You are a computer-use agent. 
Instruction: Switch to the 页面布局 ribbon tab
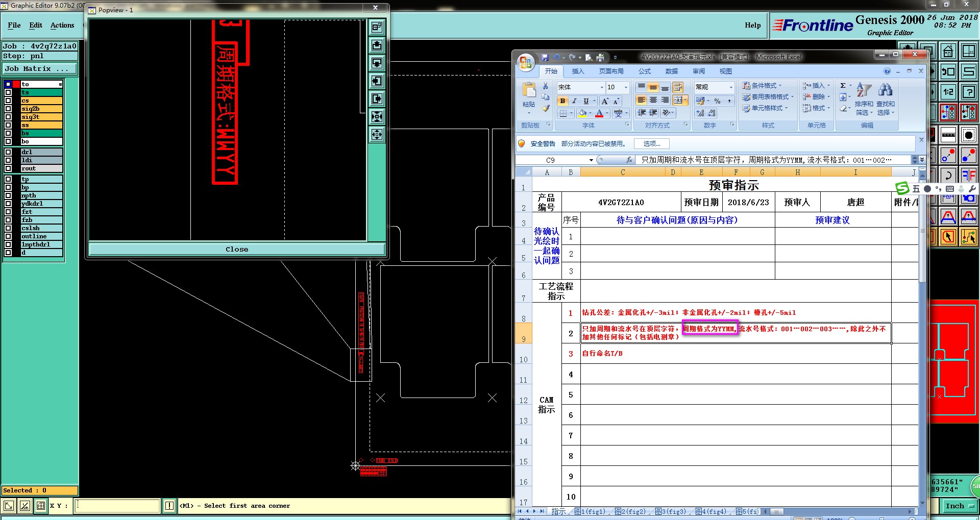(x=611, y=71)
